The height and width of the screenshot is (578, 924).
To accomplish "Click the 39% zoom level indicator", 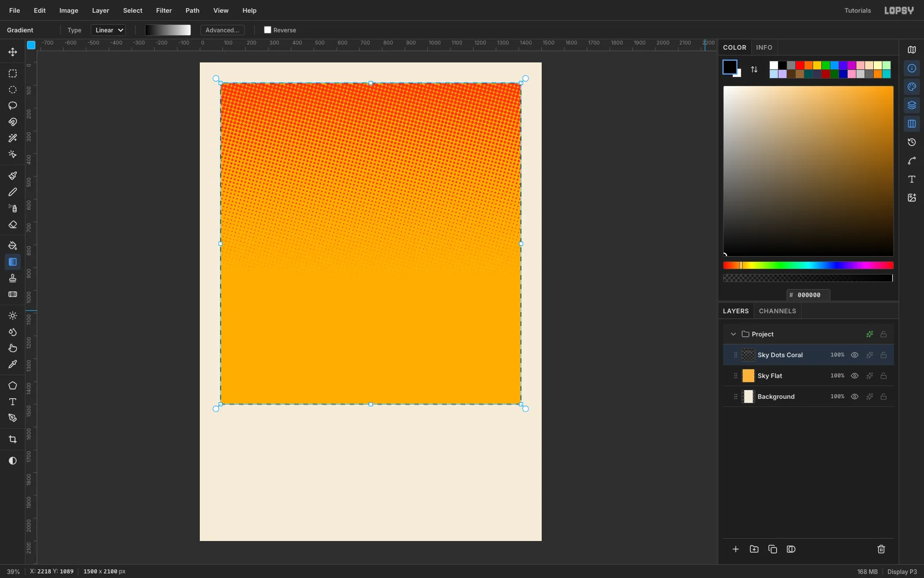I will point(13,572).
